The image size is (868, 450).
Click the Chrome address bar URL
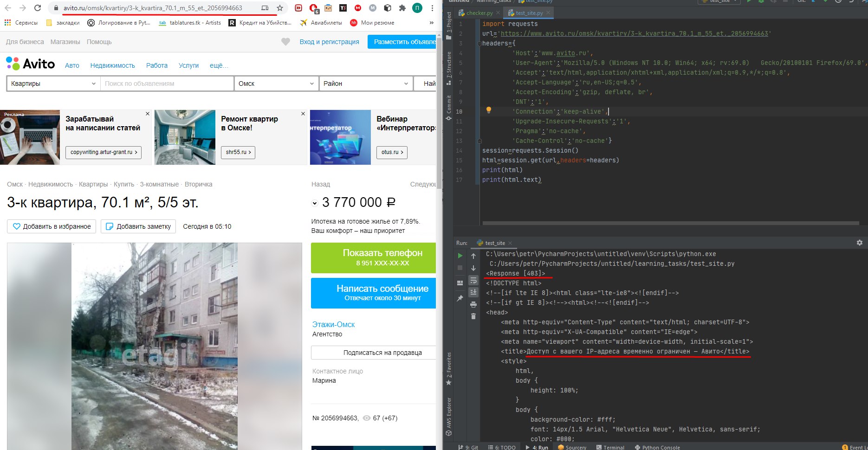153,8
